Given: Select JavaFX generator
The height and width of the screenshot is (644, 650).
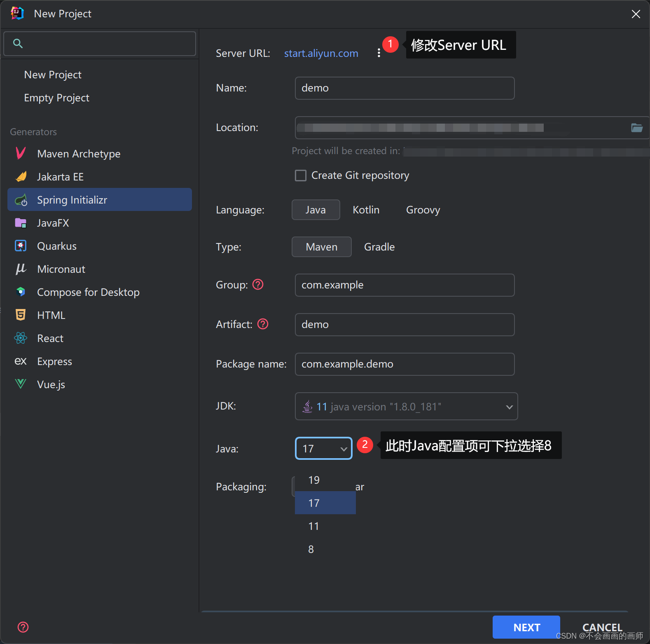Looking at the screenshot, I should point(100,223).
